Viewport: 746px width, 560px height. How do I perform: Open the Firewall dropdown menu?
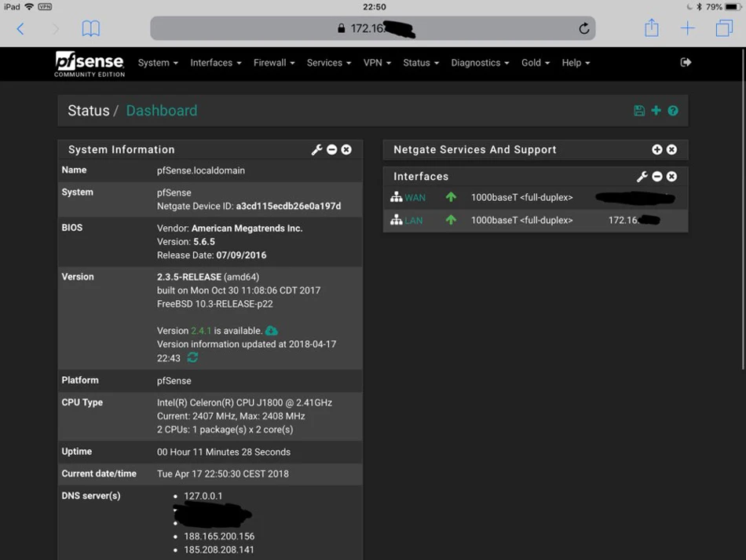(x=274, y=63)
